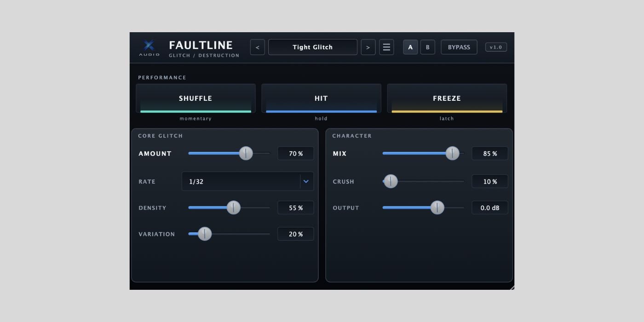Click the VARIATION value field 20 %
The width and height of the screenshot is (644, 322).
point(296,234)
